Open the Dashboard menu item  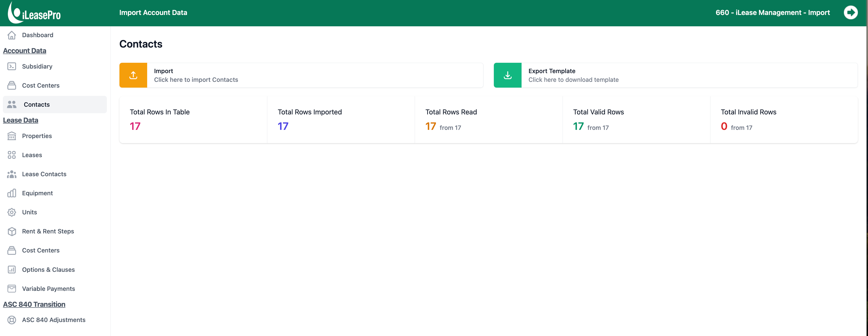click(55, 35)
